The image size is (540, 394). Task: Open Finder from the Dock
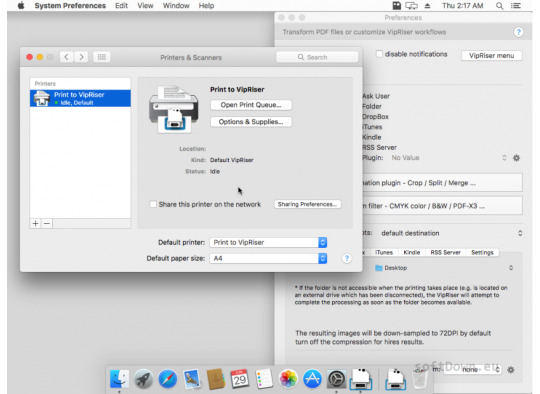119,379
